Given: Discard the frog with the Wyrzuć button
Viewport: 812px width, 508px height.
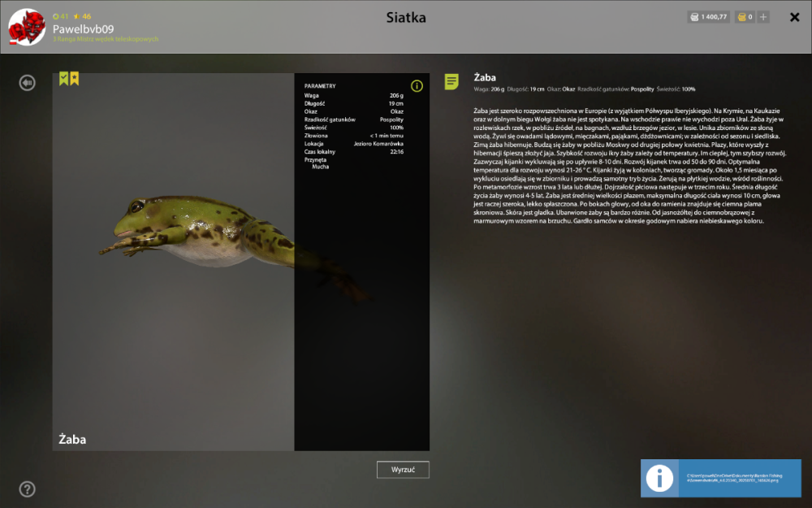Looking at the screenshot, I should pos(403,470).
